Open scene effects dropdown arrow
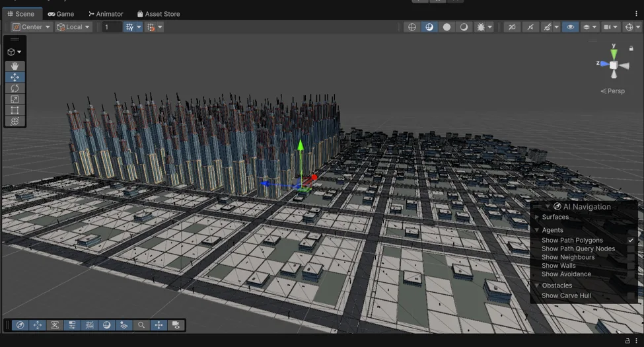The image size is (644, 347). pyautogui.click(x=557, y=27)
